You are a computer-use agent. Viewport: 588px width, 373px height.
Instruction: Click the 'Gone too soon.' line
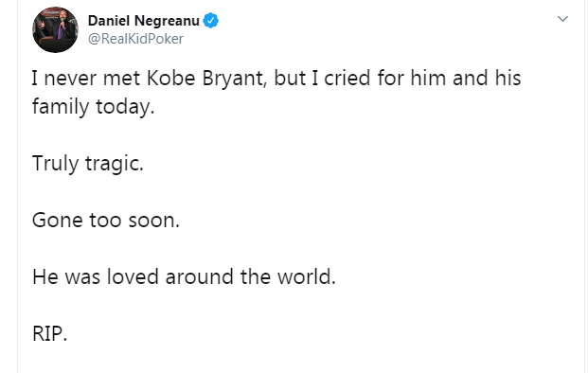tap(106, 220)
